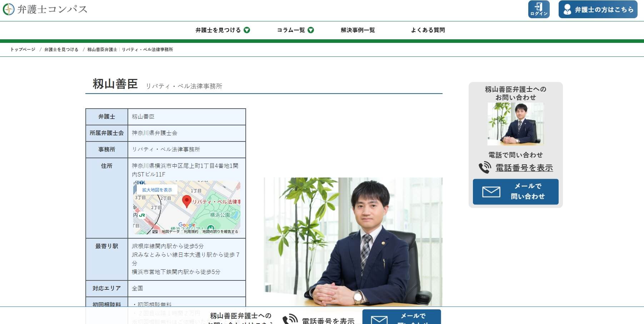Viewport: 644px width, 324px height.
Task: Click the person icon on 弁護士の方はこちら
Action: click(x=567, y=9)
